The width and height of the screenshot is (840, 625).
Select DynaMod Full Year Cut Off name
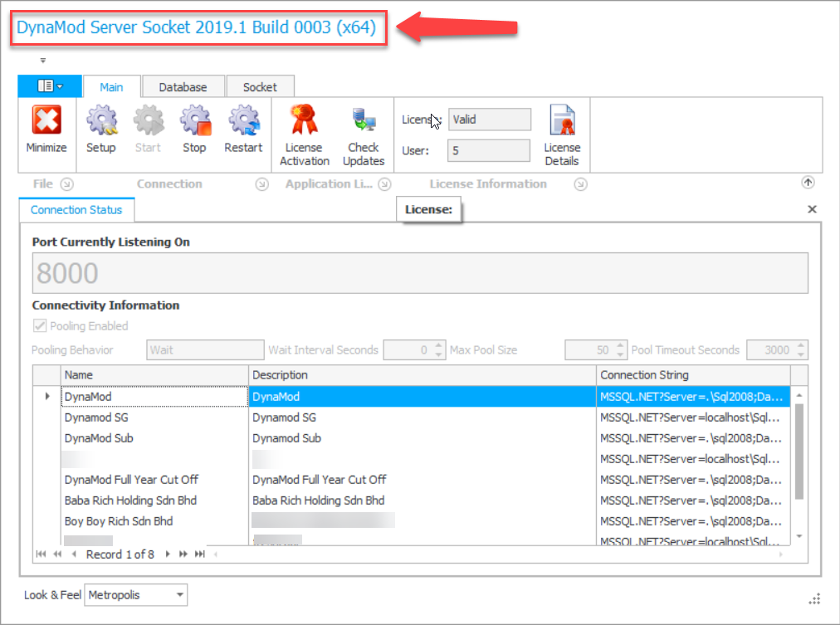click(x=154, y=479)
